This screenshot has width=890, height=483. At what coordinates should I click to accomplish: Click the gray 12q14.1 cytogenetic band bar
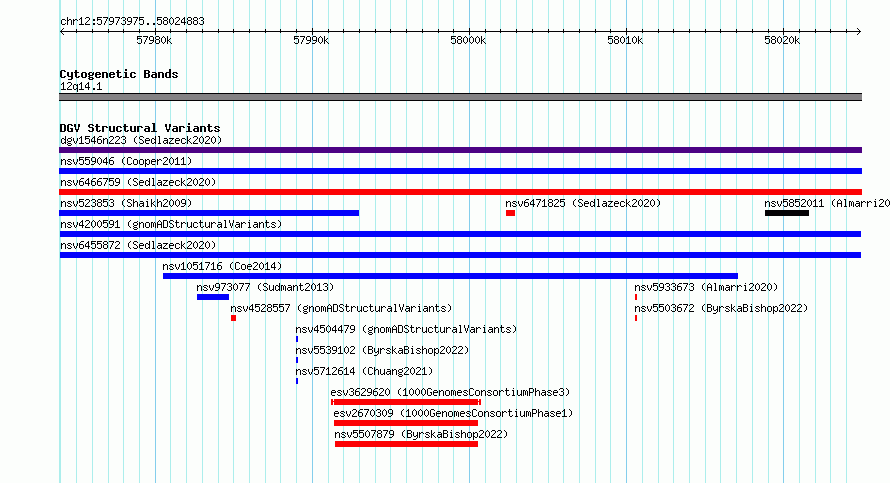pos(460,97)
